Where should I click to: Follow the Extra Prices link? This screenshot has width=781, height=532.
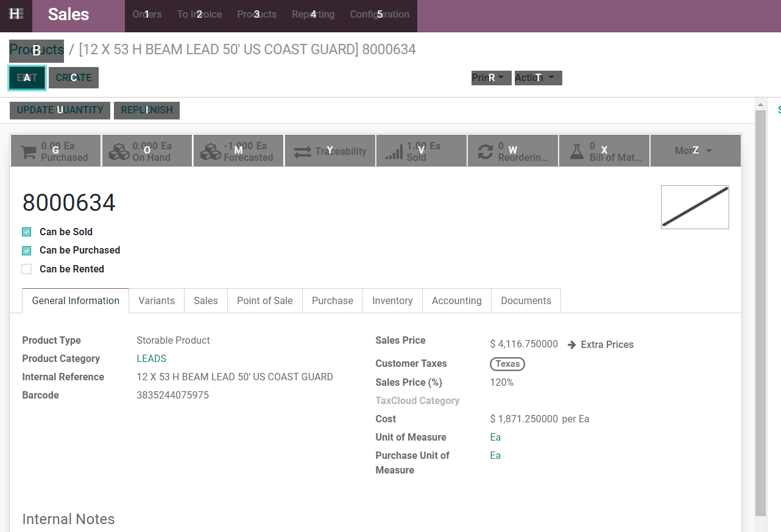tap(601, 345)
